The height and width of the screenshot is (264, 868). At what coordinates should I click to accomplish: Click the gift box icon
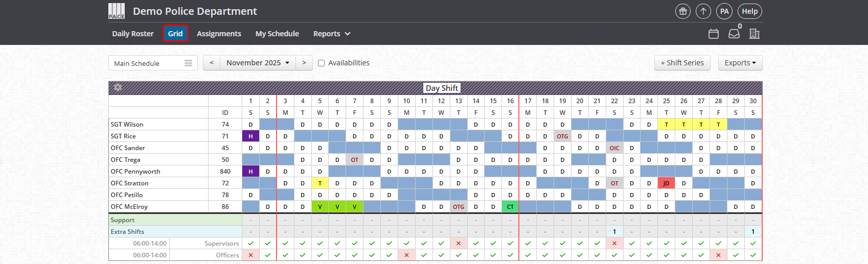pyautogui.click(x=682, y=11)
